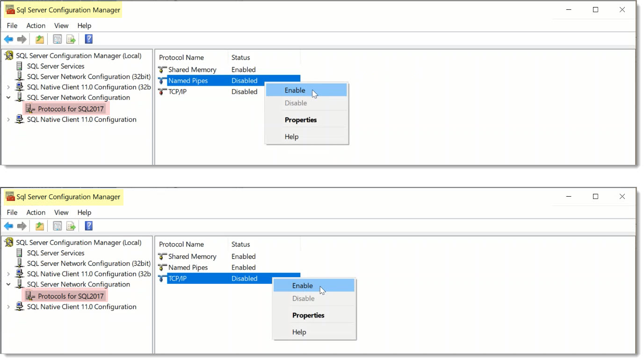Open the File menu in the lower window
Viewport: 644px width, 361px height.
[x=12, y=213]
